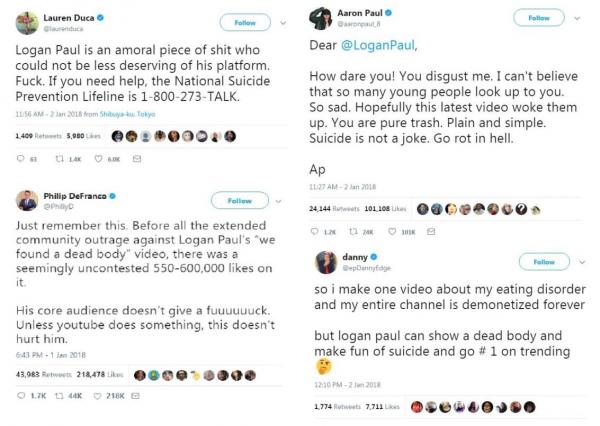Screen dimensions: 600x426
Task: Like Philip DeFranco's tweet with the heart
Action: click(98, 395)
